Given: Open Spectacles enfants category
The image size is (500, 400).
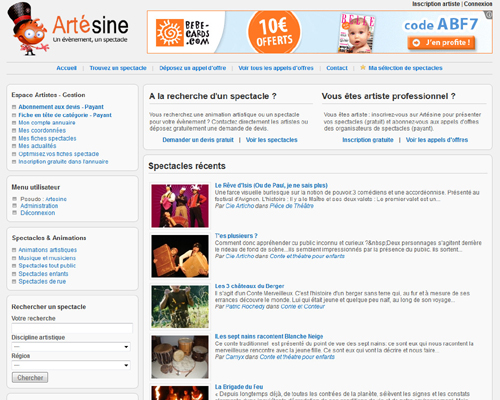Looking at the screenshot, I should [x=43, y=274].
